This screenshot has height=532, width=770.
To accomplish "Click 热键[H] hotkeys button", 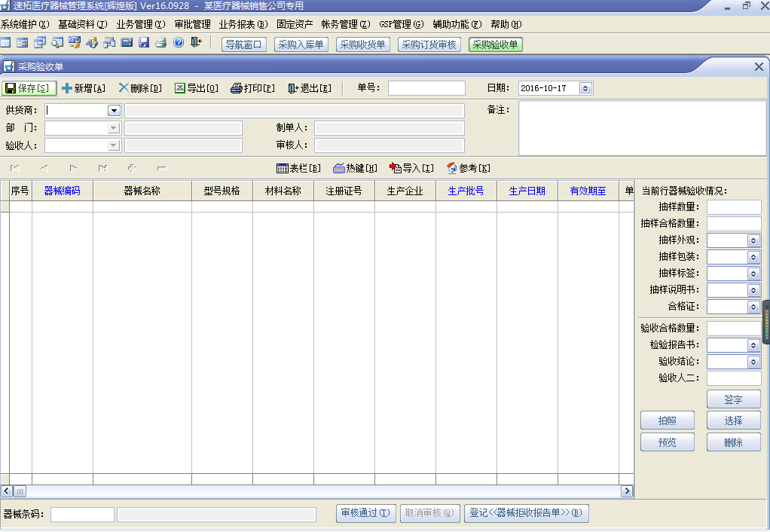I will pos(355,169).
